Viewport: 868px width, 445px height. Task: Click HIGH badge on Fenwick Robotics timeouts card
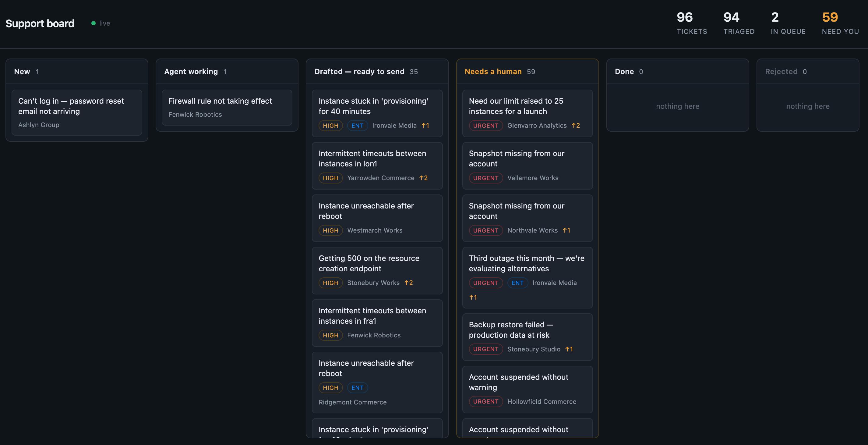click(x=330, y=335)
